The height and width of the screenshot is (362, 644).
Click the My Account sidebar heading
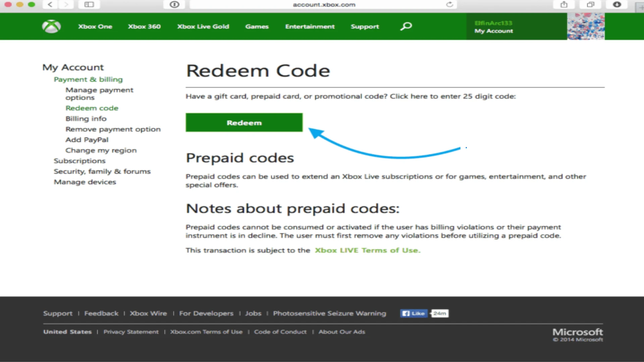click(73, 67)
